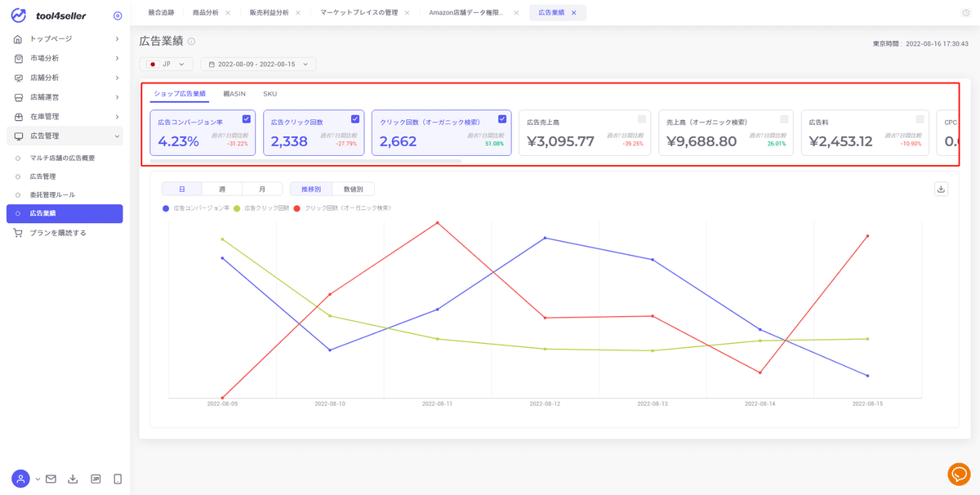Click the shopping cart icon beside プランを購読する
This screenshot has height=495, width=980.
tap(18, 233)
